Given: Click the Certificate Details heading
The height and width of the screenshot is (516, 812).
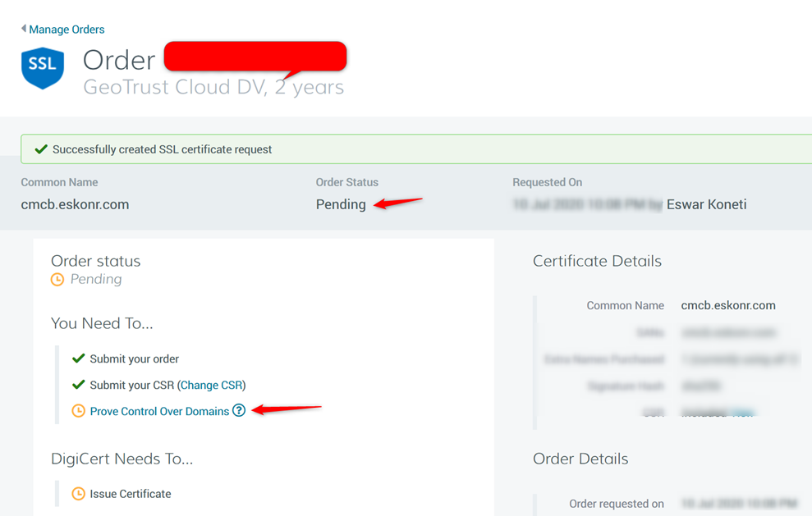Looking at the screenshot, I should tap(597, 261).
